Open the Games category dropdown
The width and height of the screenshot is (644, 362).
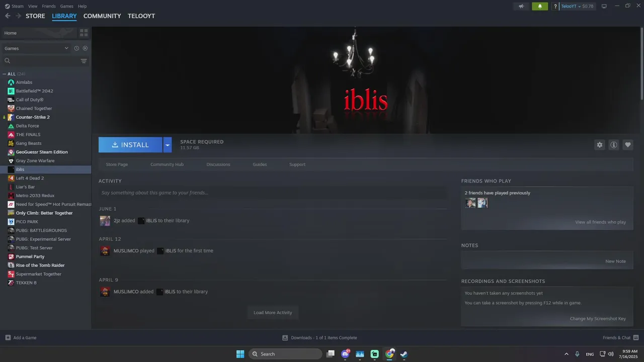(x=36, y=48)
